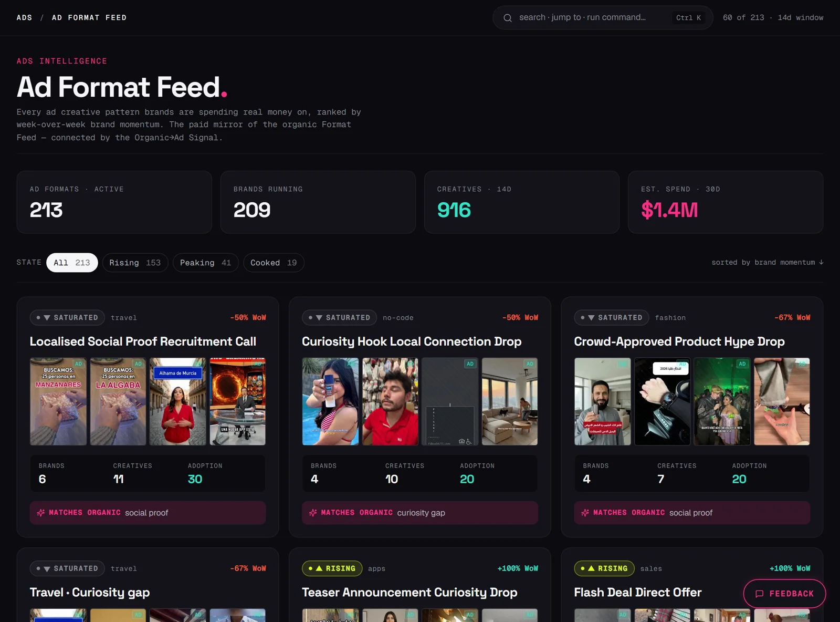Filter by Peaking 41 state
The image size is (840, 622).
click(x=206, y=263)
